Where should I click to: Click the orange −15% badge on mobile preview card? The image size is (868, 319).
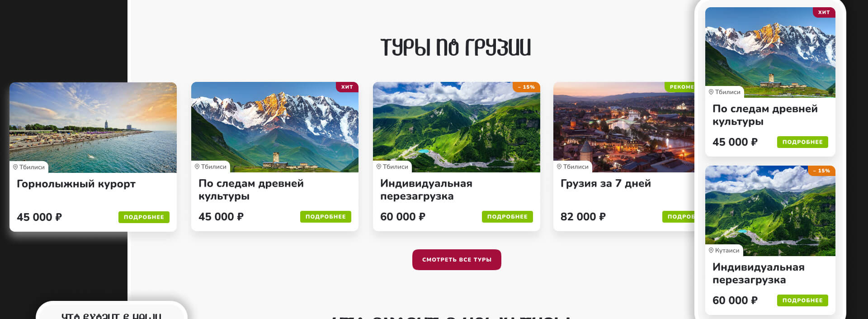pos(821,171)
